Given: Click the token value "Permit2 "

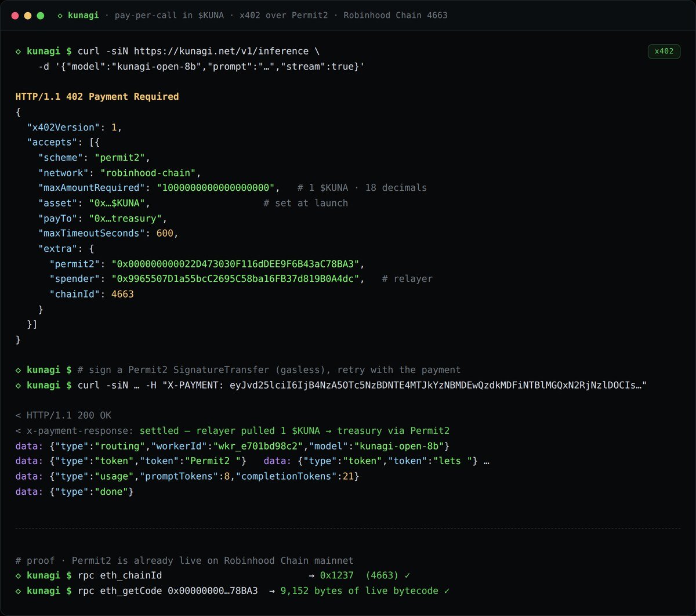Looking at the screenshot, I should [x=213, y=461].
